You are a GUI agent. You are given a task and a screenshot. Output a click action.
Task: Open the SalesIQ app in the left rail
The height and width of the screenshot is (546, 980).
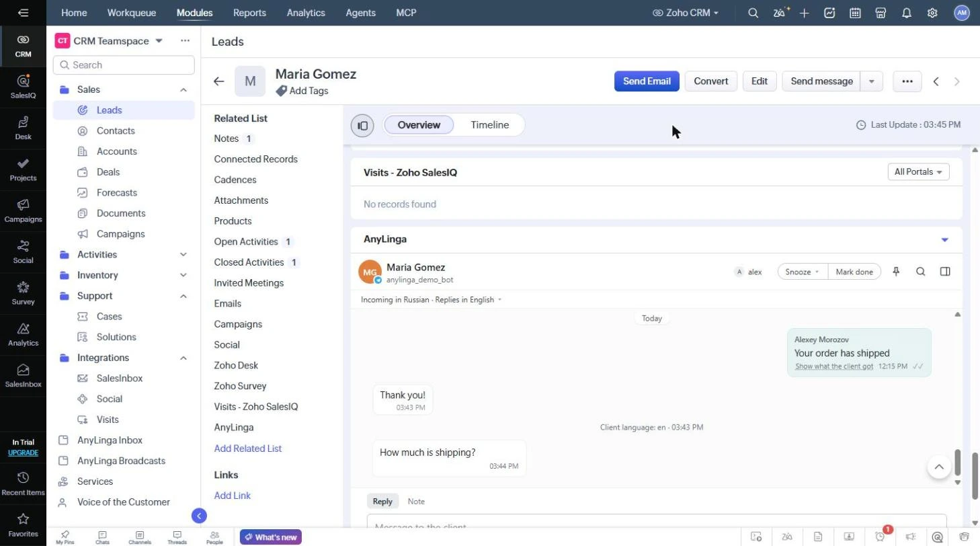(23, 86)
